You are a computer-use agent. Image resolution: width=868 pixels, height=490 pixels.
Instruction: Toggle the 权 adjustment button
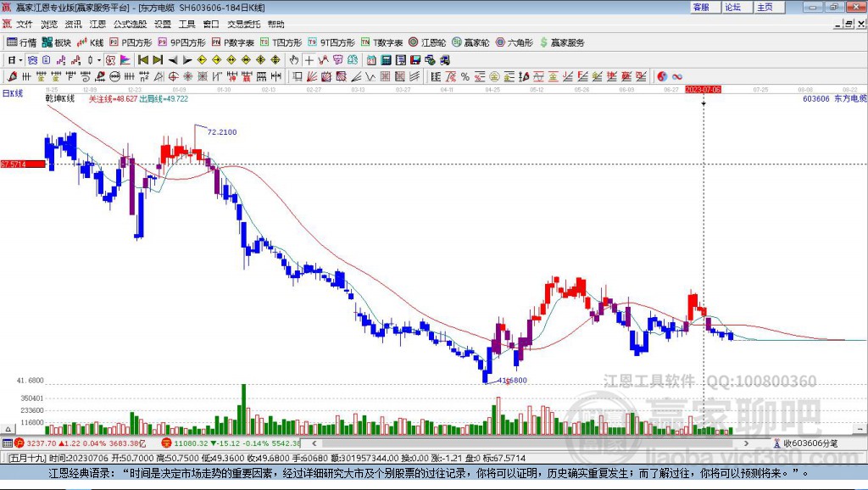pos(110,60)
